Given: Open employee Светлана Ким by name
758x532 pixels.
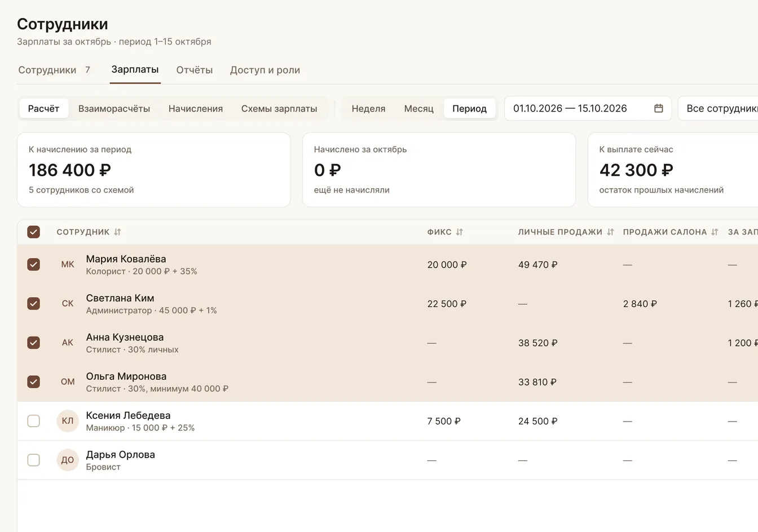Looking at the screenshot, I should pos(120,298).
